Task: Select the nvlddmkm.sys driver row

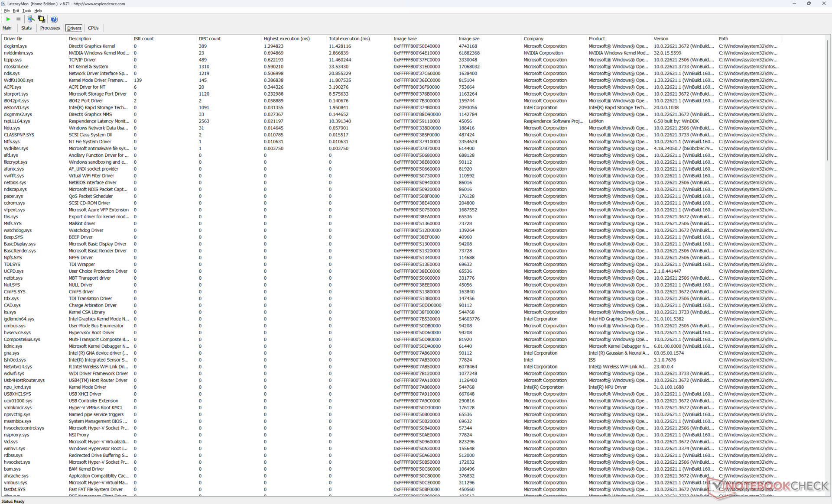Action: click(x=18, y=53)
